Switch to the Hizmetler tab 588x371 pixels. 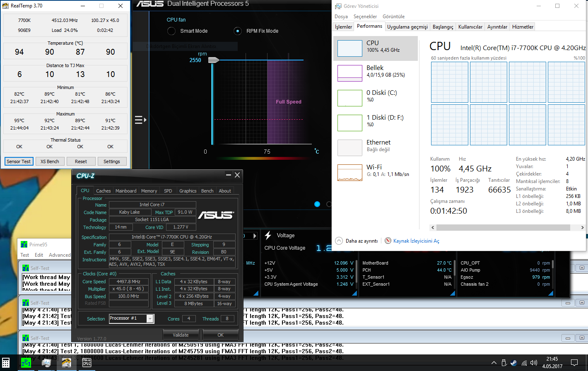click(523, 27)
